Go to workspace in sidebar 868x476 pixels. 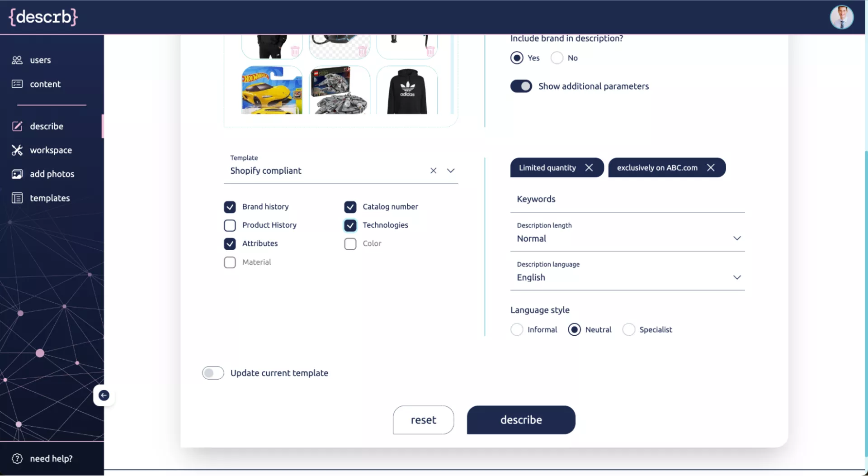coord(51,150)
